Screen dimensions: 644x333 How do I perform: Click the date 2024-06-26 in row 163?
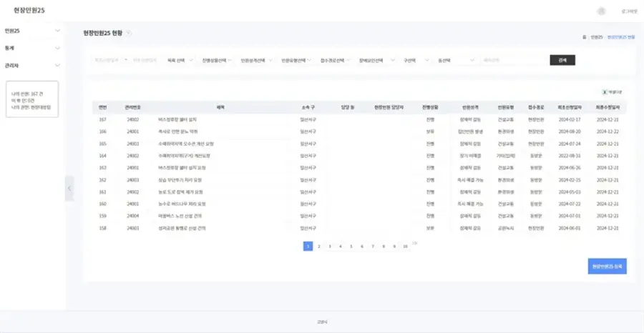pos(570,168)
